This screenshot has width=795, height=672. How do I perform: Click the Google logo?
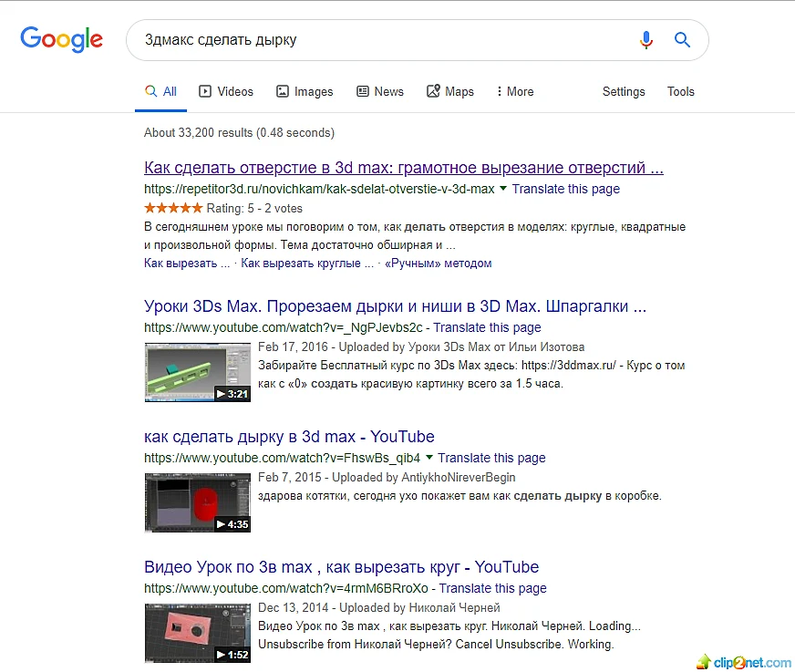click(x=61, y=39)
